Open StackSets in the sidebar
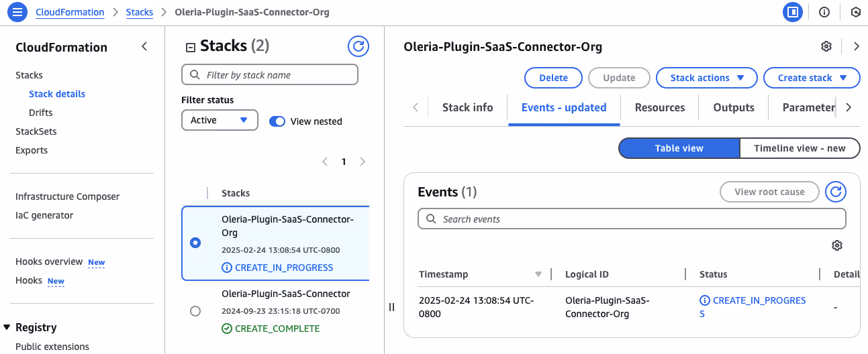Screen dimensions: 868x354 click(x=36, y=131)
